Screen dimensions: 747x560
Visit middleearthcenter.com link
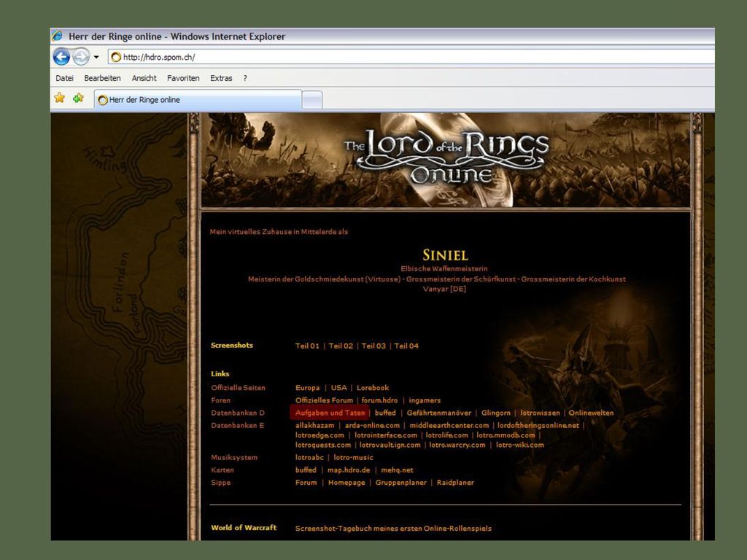[x=449, y=425]
